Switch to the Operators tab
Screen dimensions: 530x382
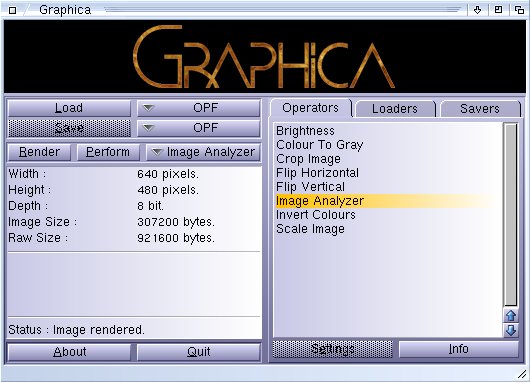[x=310, y=108]
